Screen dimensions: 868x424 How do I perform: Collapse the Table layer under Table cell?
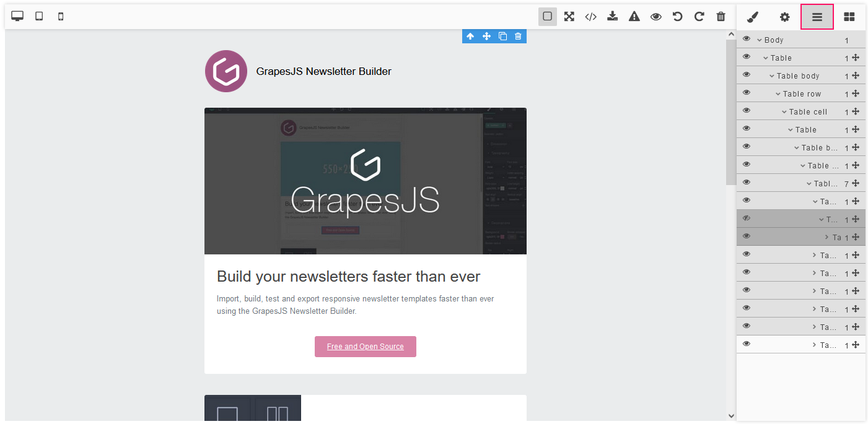pos(791,130)
